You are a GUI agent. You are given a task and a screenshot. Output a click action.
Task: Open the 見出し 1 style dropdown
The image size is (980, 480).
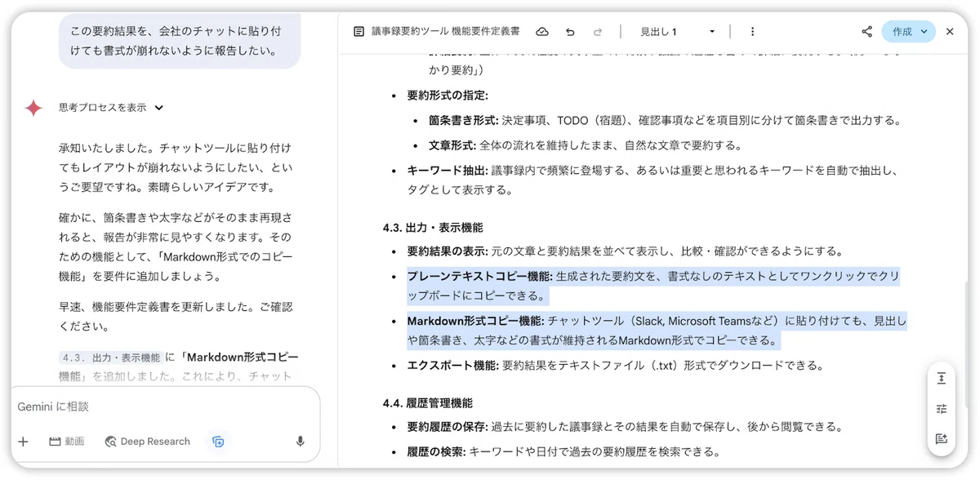click(676, 32)
